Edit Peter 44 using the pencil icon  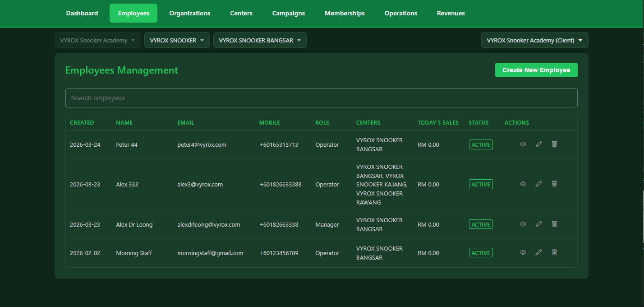click(x=538, y=144)
